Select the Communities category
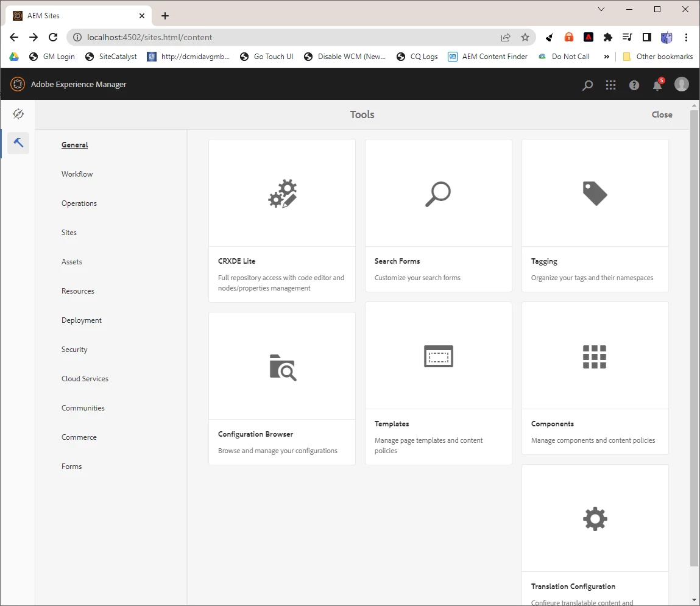 [x=83, y=408]
